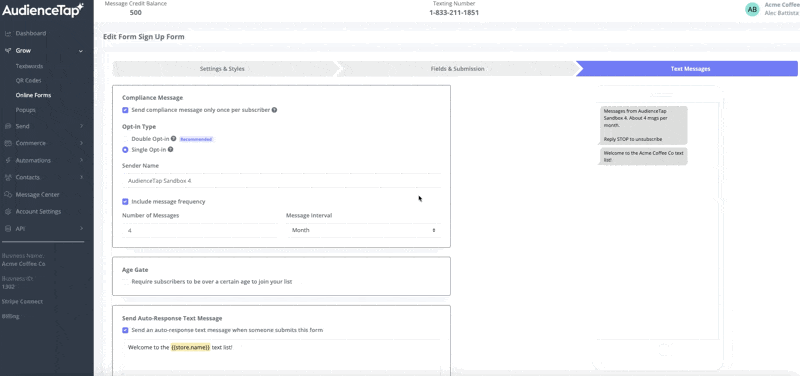Click help icon next to Double Opt-in
The image size is (800, 376).
tap(173, 138)
